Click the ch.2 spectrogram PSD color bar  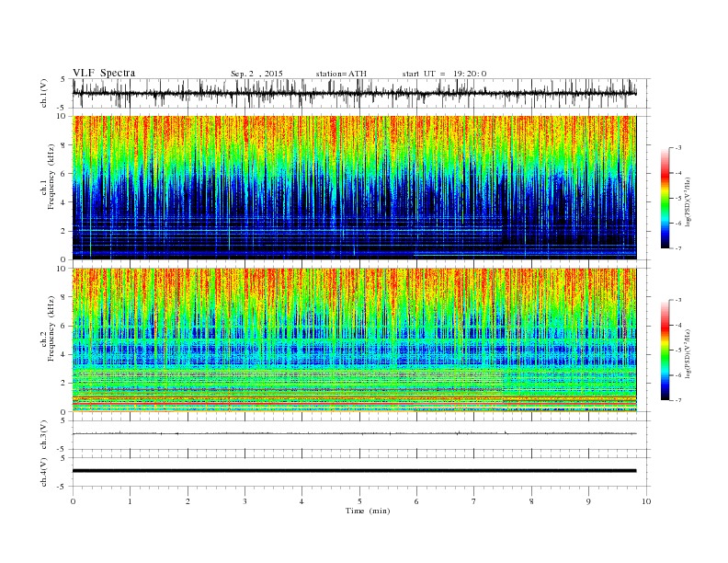(x=665, y=350)
